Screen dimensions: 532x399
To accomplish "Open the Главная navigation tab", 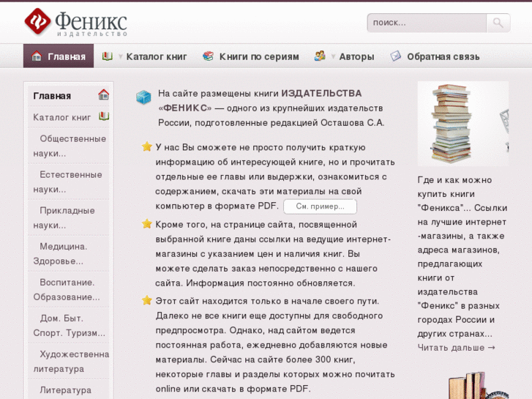I will click(x=59, y=56).
